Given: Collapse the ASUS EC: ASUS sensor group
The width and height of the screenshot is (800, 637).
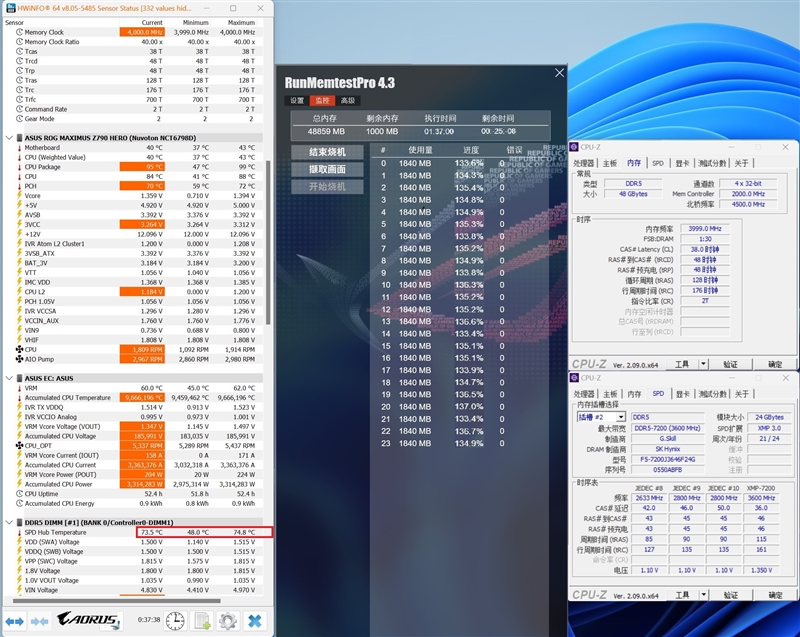Looking at the screenshot, I should point(9,378).
